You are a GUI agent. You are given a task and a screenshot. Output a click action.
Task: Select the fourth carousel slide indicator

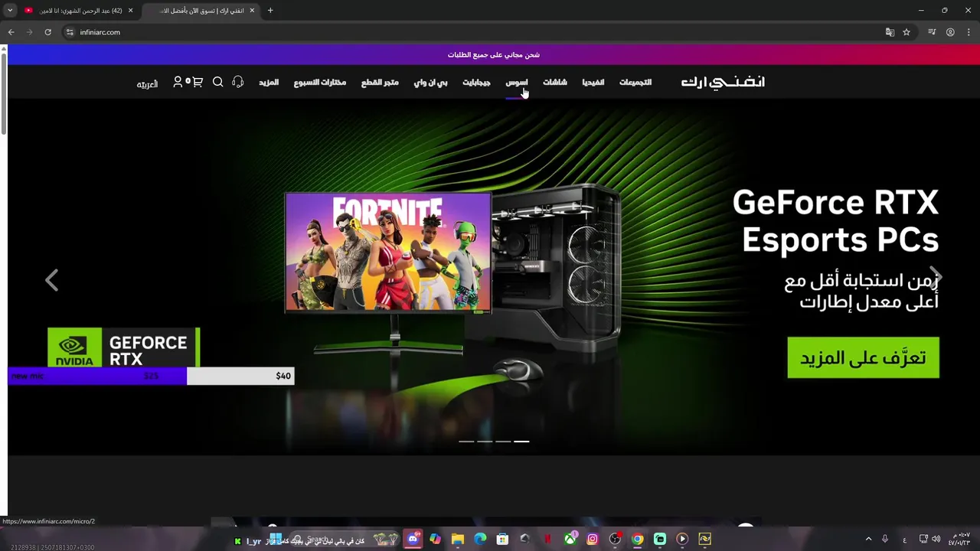521,442
